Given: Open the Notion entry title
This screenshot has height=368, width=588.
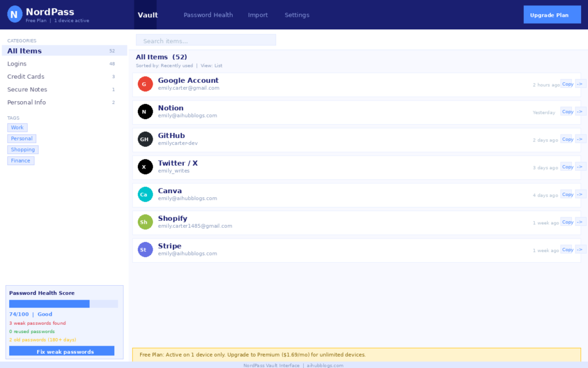Looking at the screenshot, I should click(x=171, y=108).
